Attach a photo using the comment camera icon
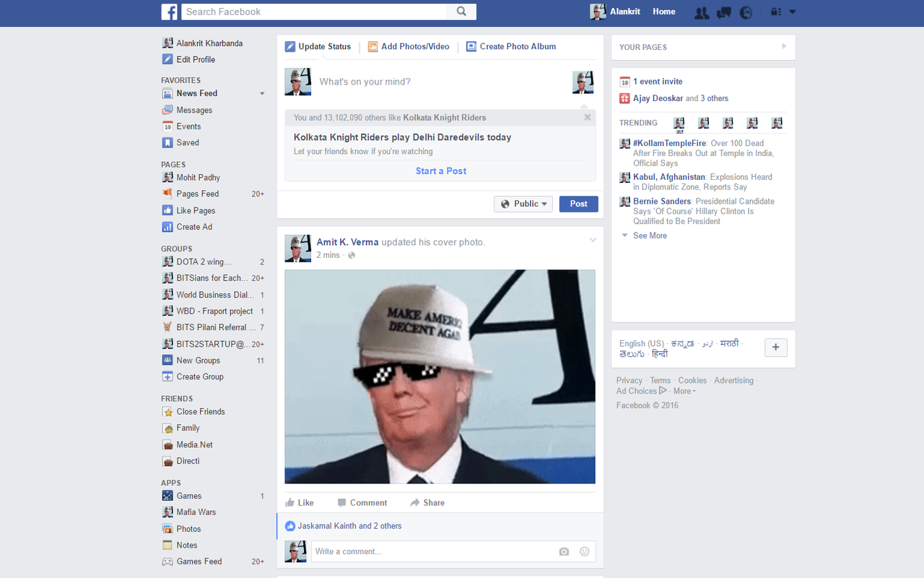This screenshot has width=924, height=578. [564, 551]
